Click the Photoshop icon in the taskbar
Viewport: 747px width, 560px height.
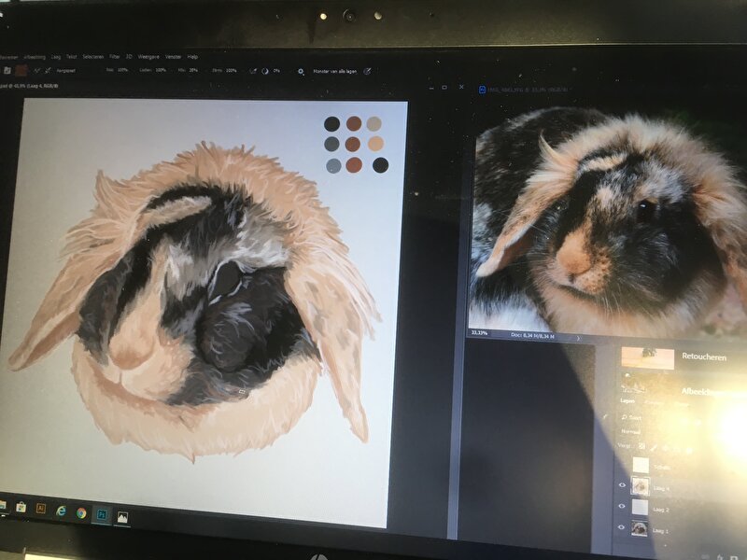click(x=102, y=515)
